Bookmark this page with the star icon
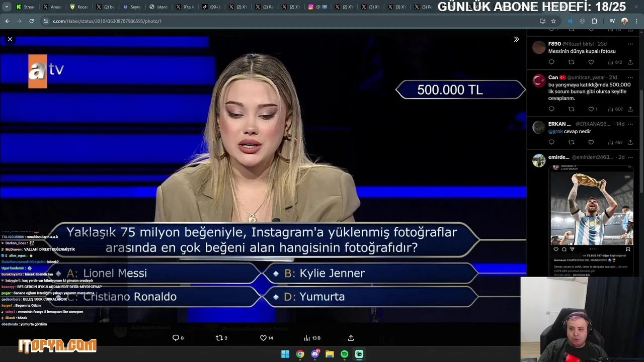 pyautogui.click(x=553, y=21)
